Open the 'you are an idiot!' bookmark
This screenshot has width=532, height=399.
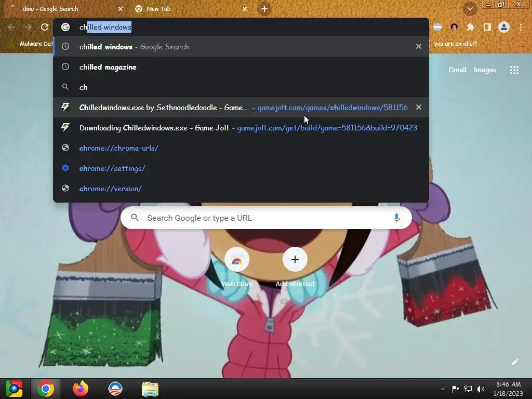pyautogui.click(x=455, y=44)
